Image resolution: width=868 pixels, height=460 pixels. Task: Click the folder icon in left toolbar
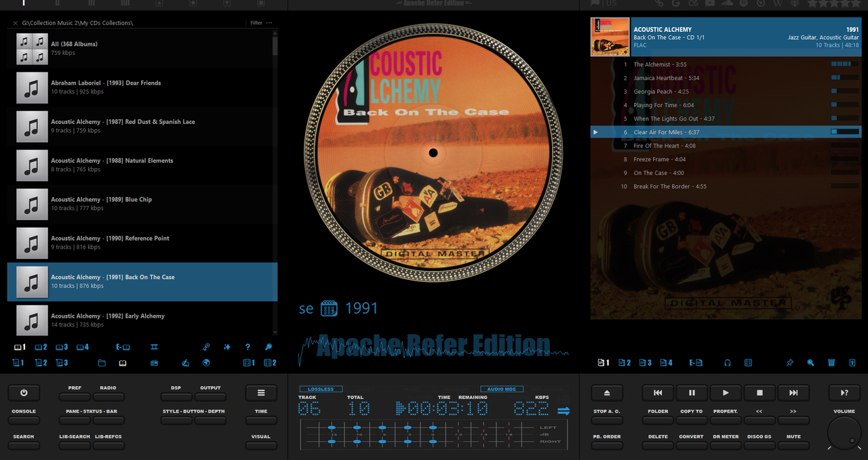click(102, 363)
